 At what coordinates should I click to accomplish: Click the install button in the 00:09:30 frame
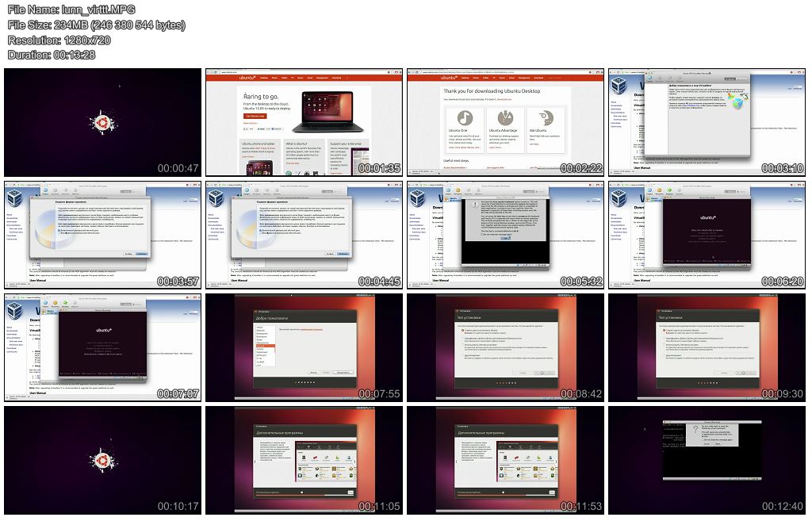pos(746,371)
